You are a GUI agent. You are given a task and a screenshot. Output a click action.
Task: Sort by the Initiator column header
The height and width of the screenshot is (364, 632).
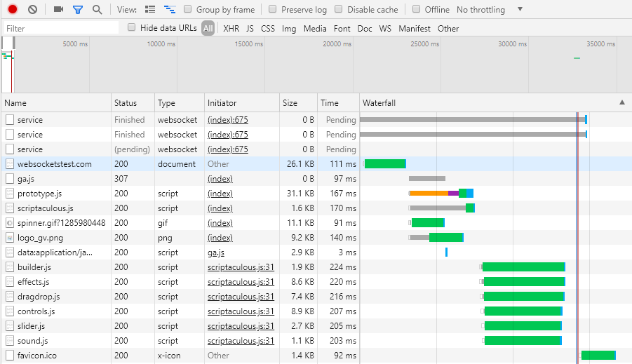point(242,103)
